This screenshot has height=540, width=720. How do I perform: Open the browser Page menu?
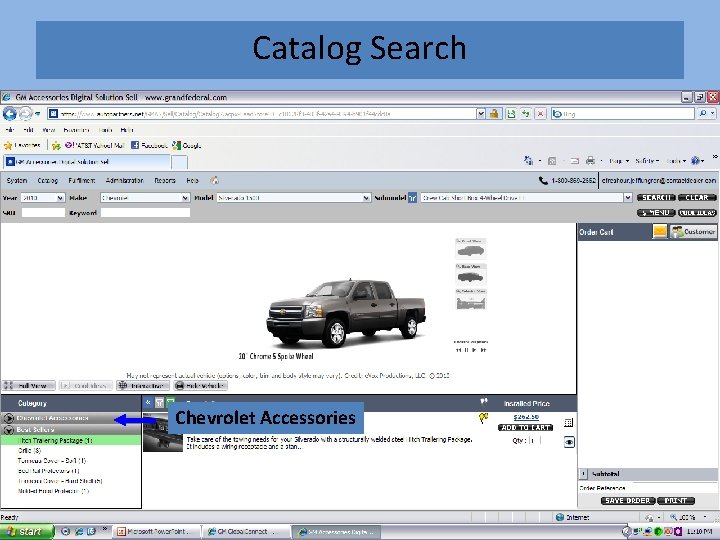click(x=619, y=161)
